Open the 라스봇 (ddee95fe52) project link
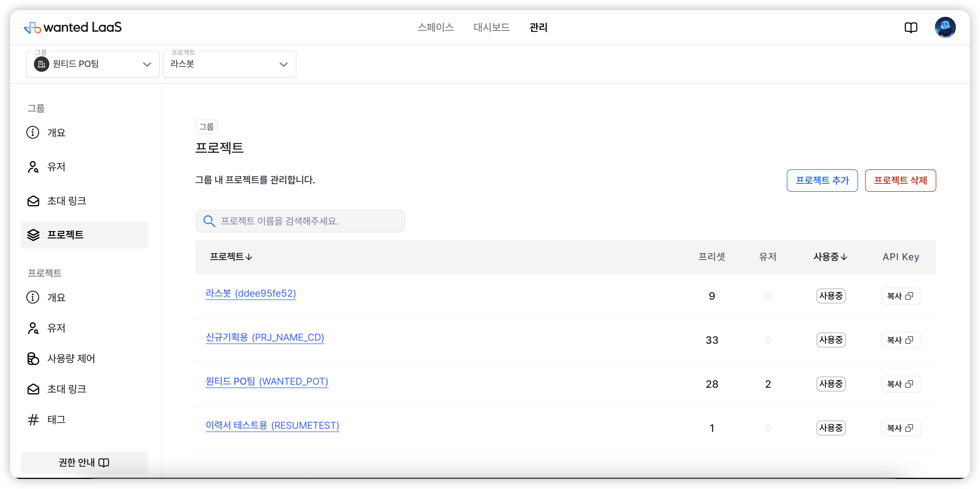The image size is (980, 489). point(251,293)
